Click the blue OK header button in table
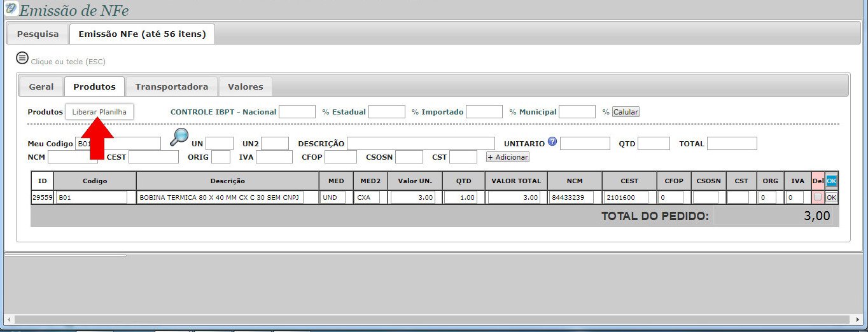The width and height of the screenshot is (868, 332). point(831,181)
